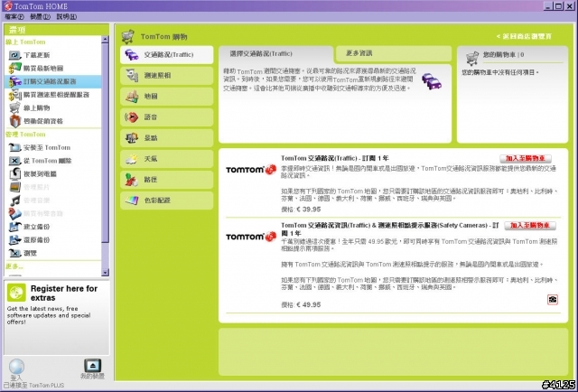Open the 下載更新 download updates icon
Viewport: 578px width, 392px height.
pos(14,55)
